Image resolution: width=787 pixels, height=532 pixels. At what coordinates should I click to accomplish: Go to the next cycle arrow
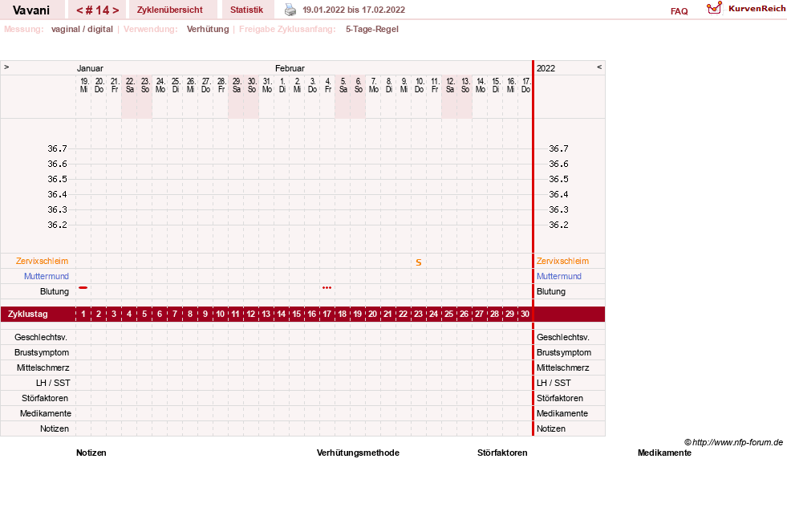pyautogui.click(x=116, y=10)
